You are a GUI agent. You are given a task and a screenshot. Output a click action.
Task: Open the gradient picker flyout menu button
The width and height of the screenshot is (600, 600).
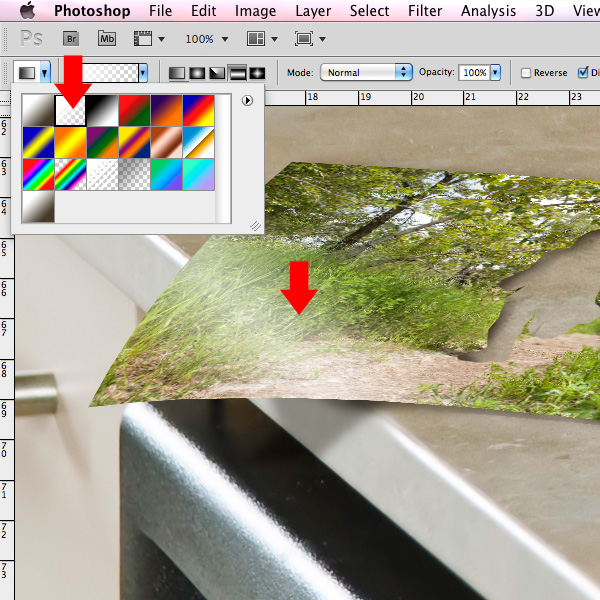tap(247, 101)
